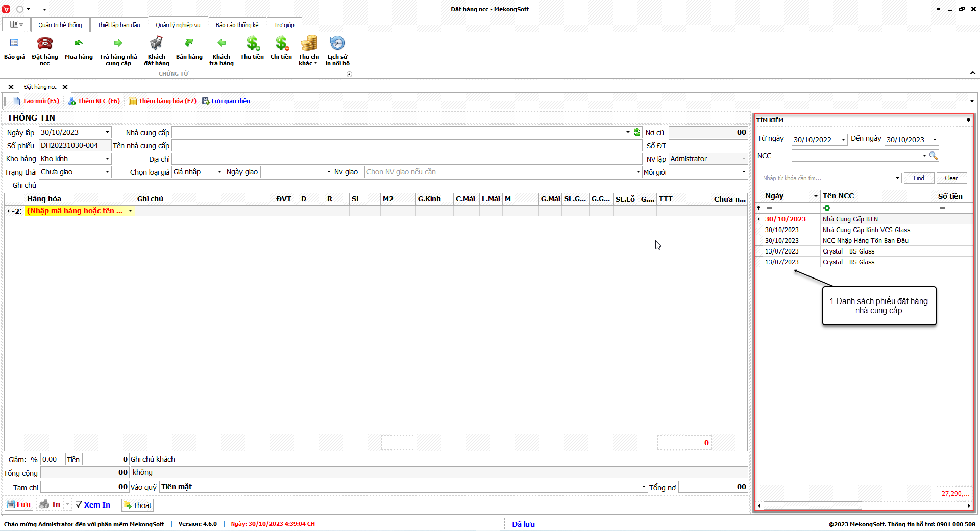Click Thêm NCC (F6) toolbar item
The height and width of the screenshot is (531, 980).
pos(94,101)
